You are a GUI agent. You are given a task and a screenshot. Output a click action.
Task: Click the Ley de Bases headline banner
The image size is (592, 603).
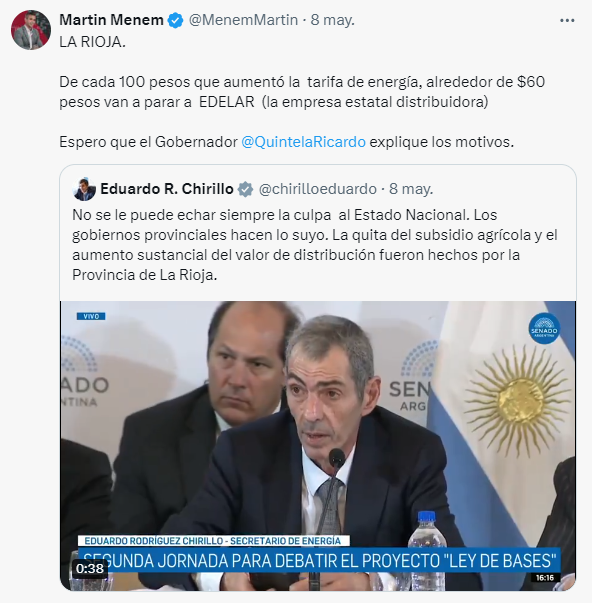pyautogui.click(x=319, y=560)
